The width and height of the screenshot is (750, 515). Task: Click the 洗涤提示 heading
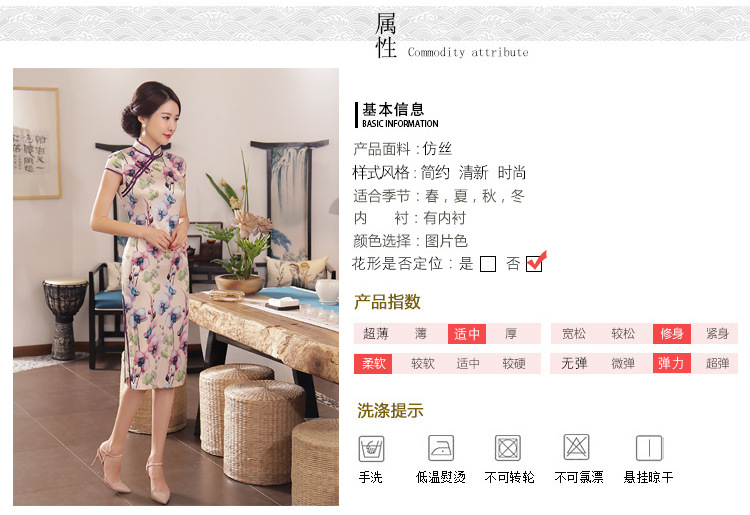390,410
